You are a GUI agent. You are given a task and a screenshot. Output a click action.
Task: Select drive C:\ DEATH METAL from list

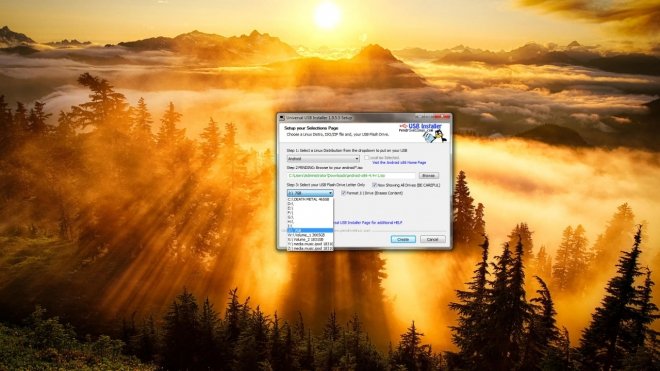pyautogui.click(x=310, y=200)
